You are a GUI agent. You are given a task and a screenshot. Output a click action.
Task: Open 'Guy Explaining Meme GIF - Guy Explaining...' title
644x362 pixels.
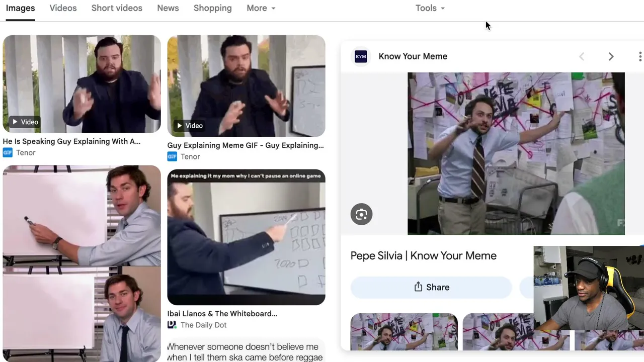click(x=246, y=145)
